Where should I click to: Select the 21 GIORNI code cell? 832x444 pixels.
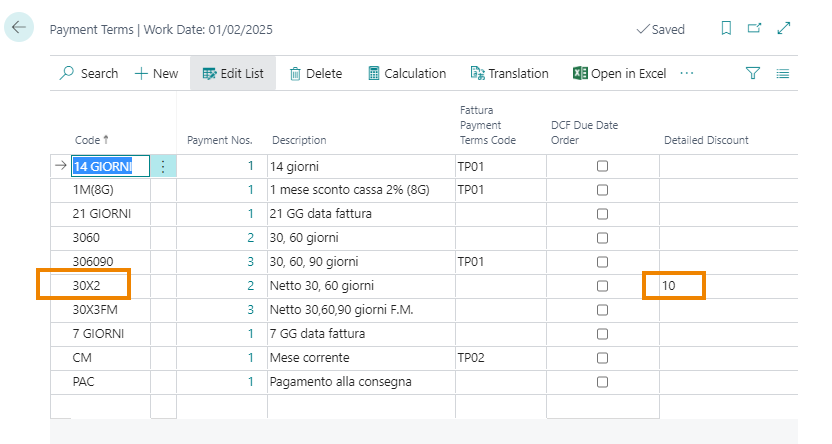coord(110,214)
